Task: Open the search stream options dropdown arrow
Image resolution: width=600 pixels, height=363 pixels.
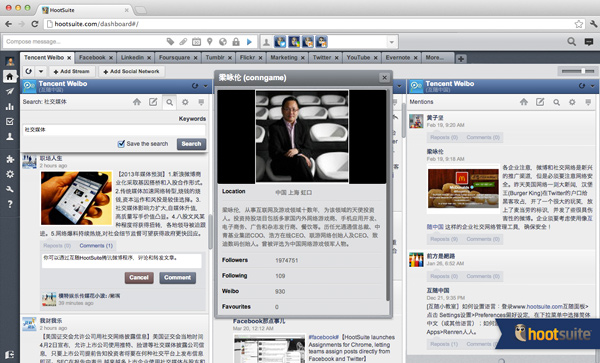Action: click(x=205, y=86)
